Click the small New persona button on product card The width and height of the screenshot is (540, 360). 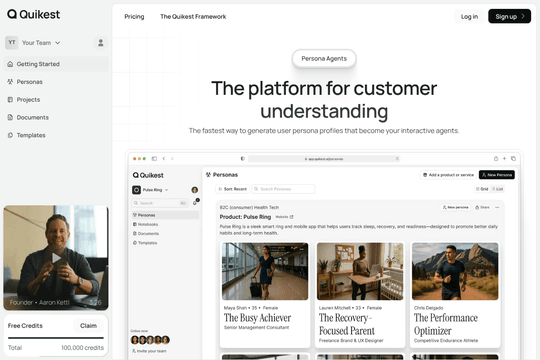455,207
